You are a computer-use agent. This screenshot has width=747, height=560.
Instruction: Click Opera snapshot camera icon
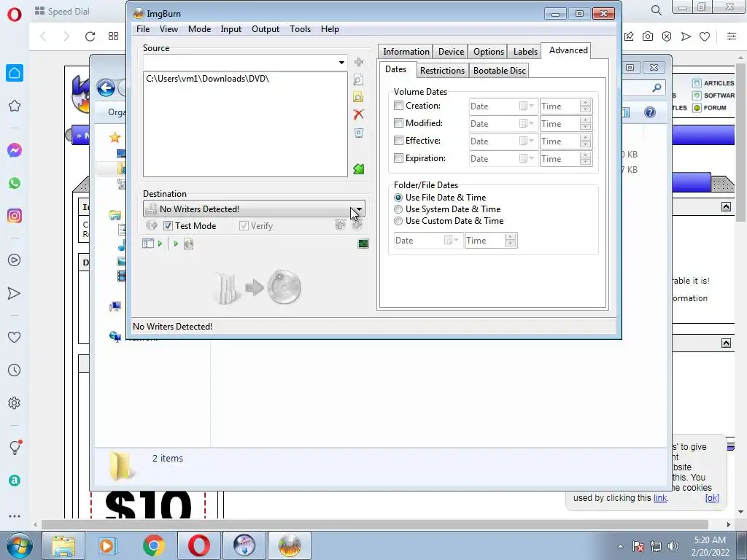point(648,36)
